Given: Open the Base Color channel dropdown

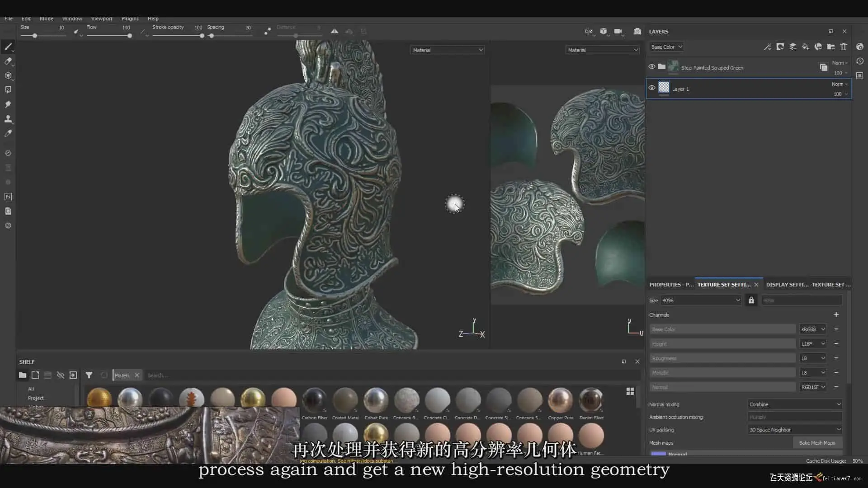Looking at the screenshot, I should 666,47.
